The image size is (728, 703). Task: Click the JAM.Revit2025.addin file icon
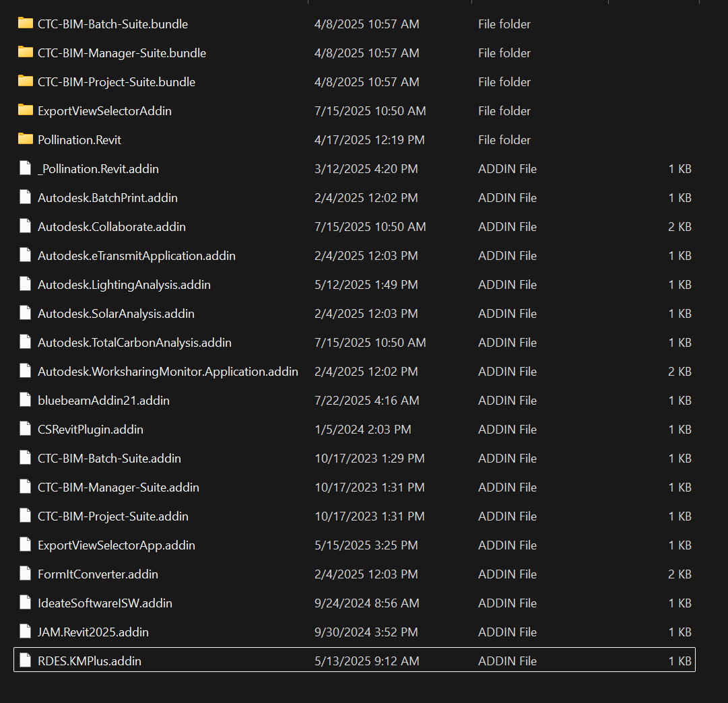tap(26, 632)
